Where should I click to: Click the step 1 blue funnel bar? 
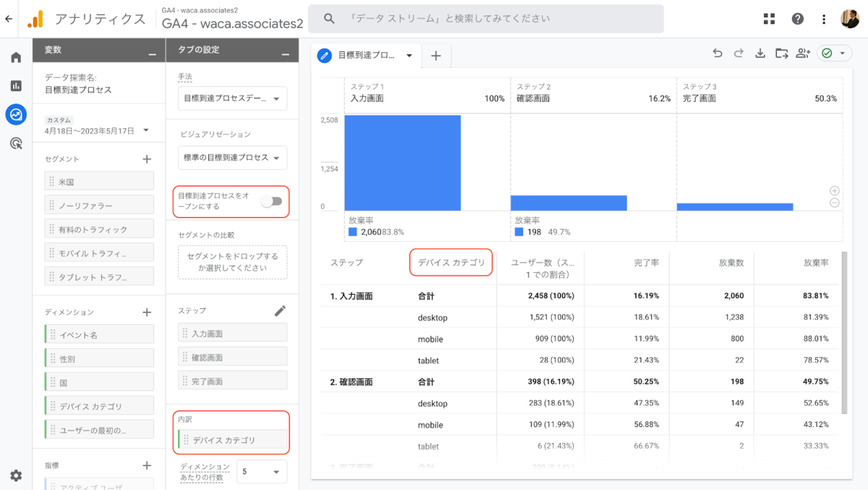(x=402, y=162)
